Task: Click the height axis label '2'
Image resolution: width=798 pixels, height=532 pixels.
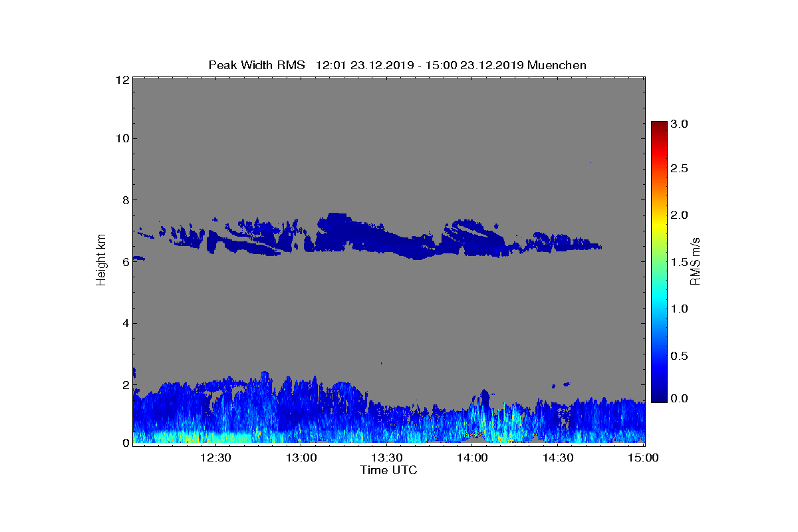Action: click(x=125, y=386)
